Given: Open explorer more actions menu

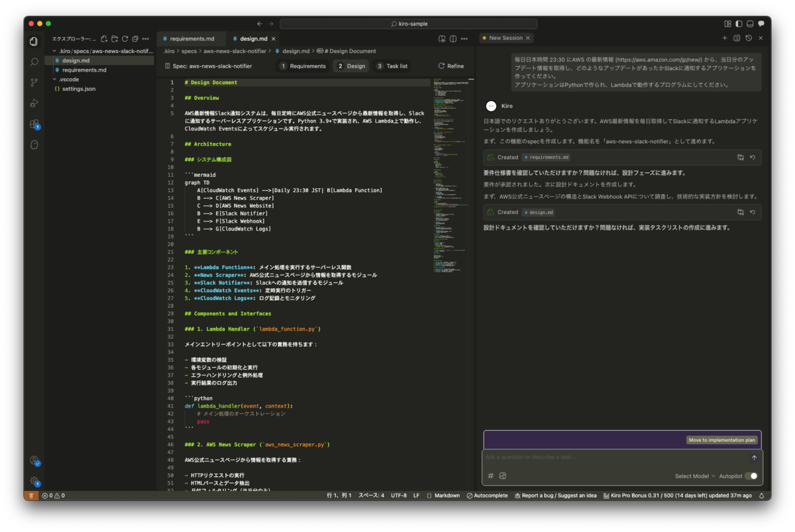Looking at the screenshot, I should click(x=146, y=39).
